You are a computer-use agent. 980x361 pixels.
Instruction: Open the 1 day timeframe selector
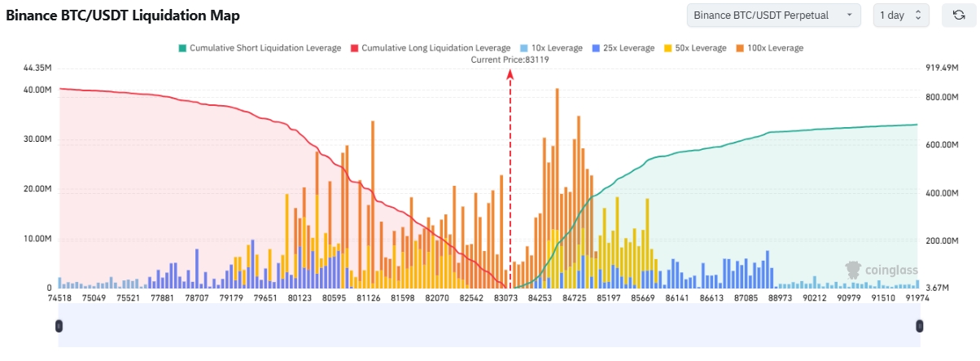pyautogui.click(x=901, y=15)
